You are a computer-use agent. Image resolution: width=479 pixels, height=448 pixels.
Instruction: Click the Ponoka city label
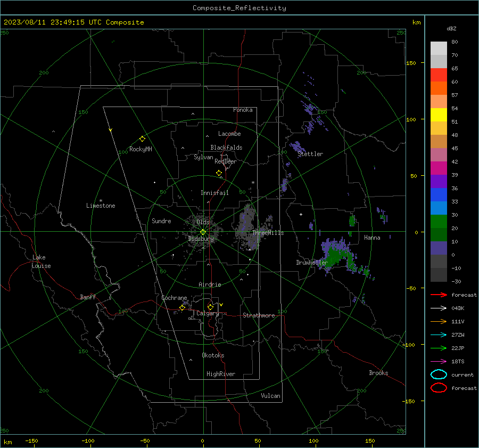tap(243, 110)
